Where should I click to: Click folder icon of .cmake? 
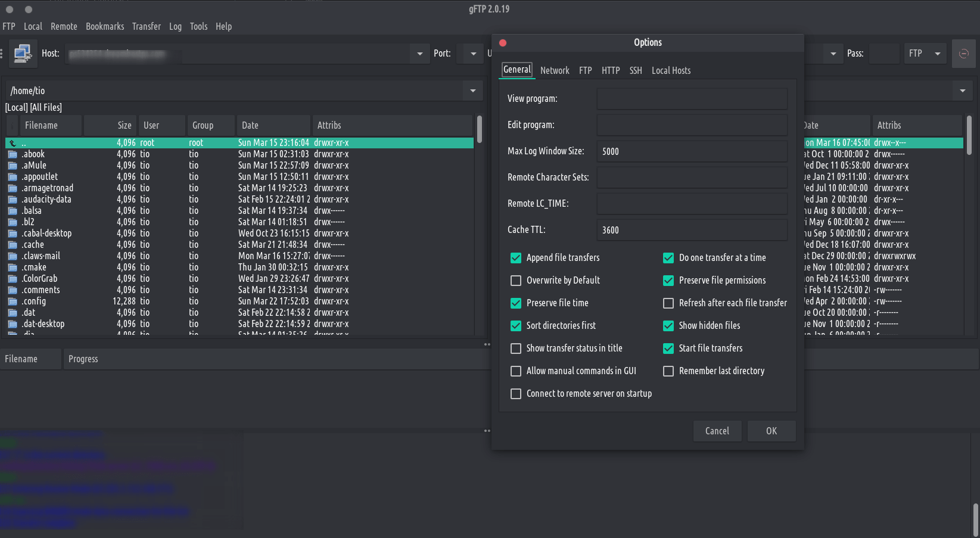[x=13, y=268]
